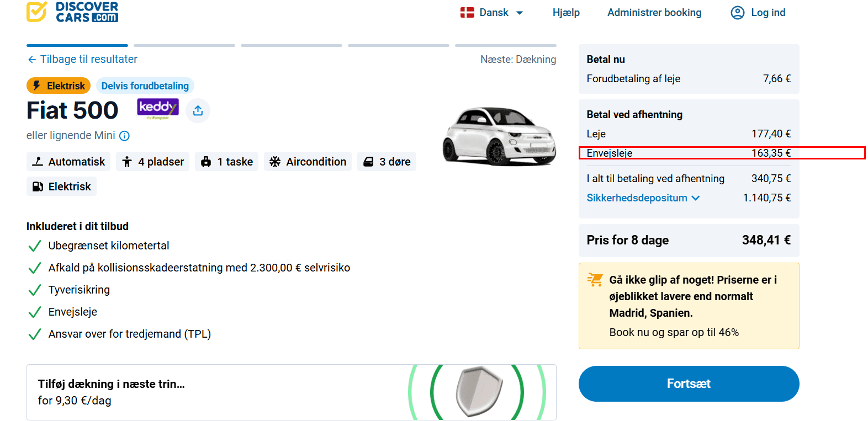Click the Elektrisk fuel pump icon

pyautogui.click(x=38, y=186)
